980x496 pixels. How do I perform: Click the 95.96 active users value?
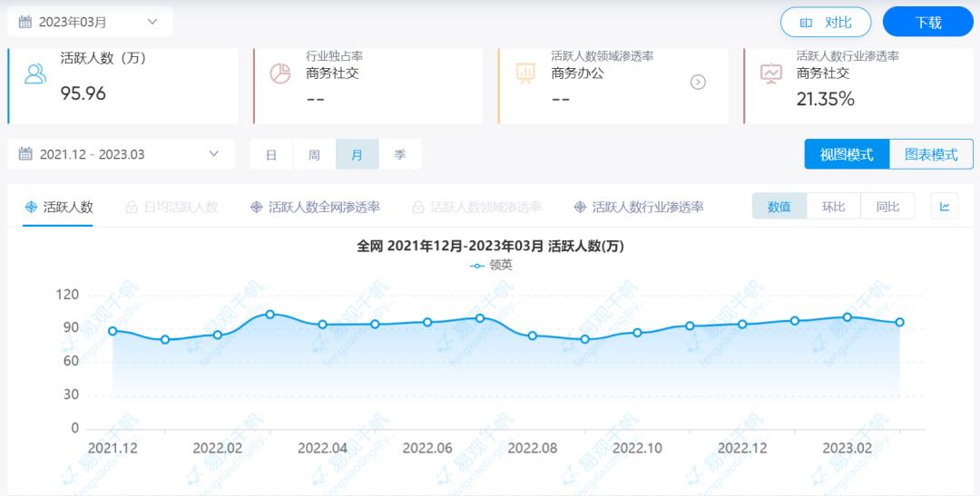click(83, 93)
